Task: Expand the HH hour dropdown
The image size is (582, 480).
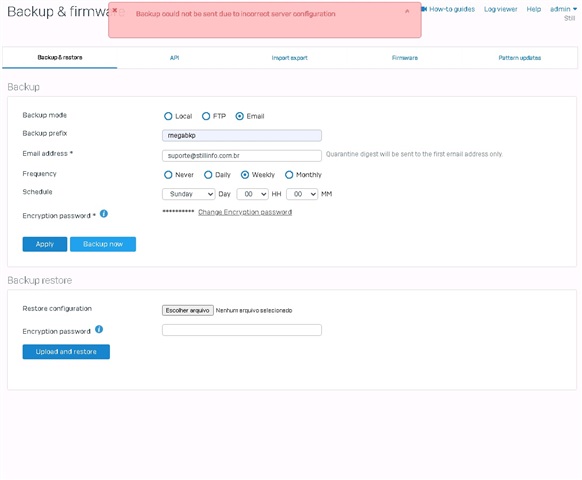Action: [252, 194]
